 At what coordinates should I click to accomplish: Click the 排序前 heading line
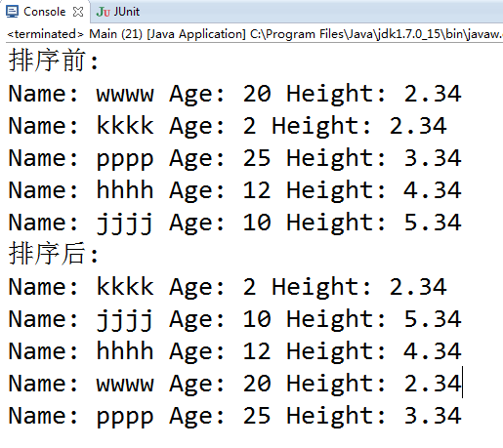point(54,61)
